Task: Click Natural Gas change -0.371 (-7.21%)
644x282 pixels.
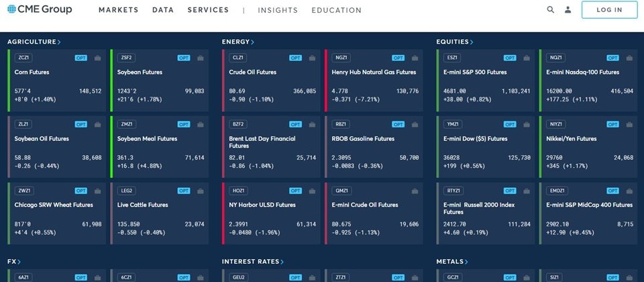Action: (356, 99)
